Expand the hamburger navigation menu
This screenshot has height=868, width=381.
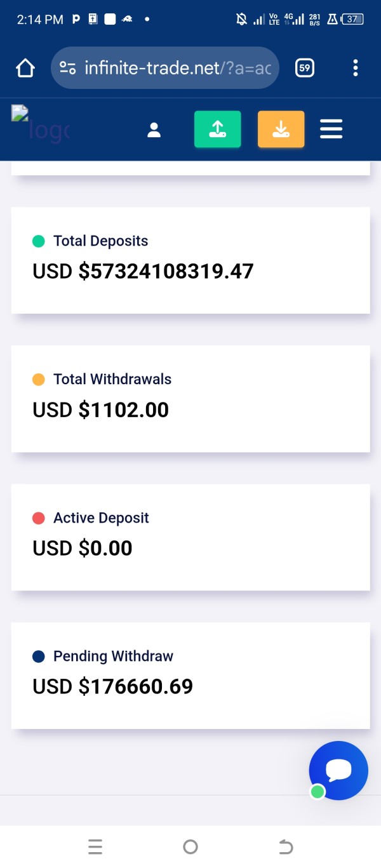tap(331, 130)
